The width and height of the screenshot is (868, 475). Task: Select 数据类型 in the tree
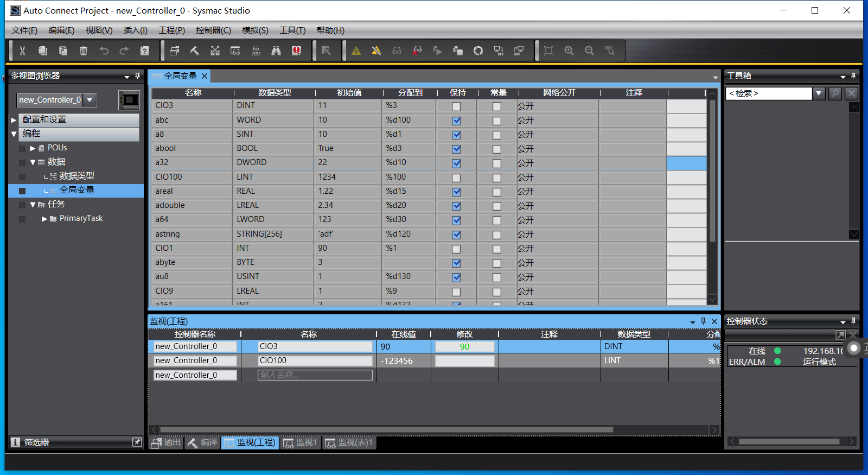pyautogui.click(x=76, y=176)
